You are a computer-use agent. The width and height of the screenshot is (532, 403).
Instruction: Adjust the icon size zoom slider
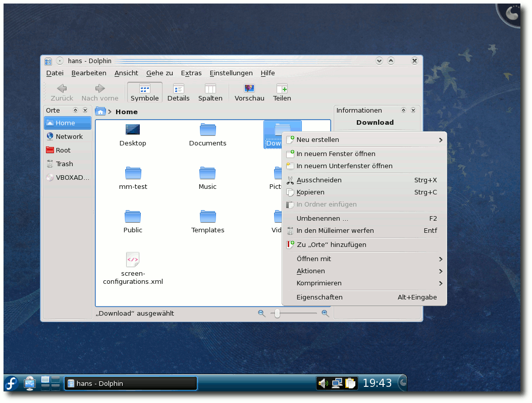[x=293, y=314]
